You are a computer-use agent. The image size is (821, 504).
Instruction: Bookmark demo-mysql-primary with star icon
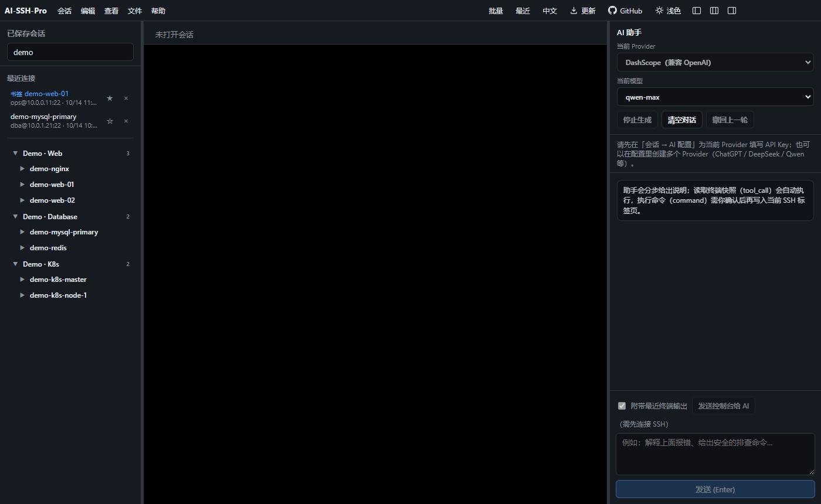pos(110,121)
